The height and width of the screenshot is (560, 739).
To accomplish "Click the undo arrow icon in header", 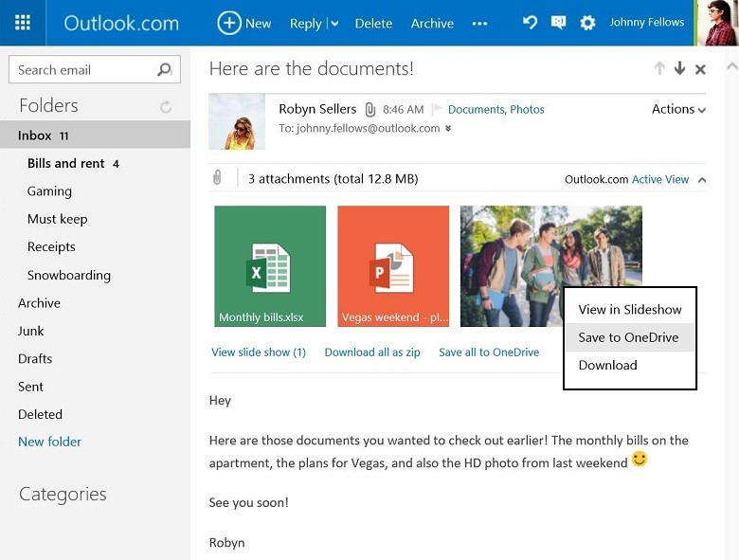I will 531,23.
